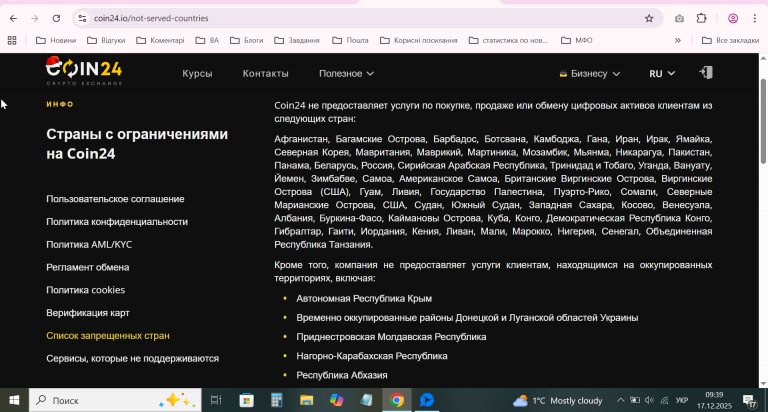The height and width of the screenshot is (412, 768).
Task: Reload the page
Action: pyautogui.click(x=56, y=18)
